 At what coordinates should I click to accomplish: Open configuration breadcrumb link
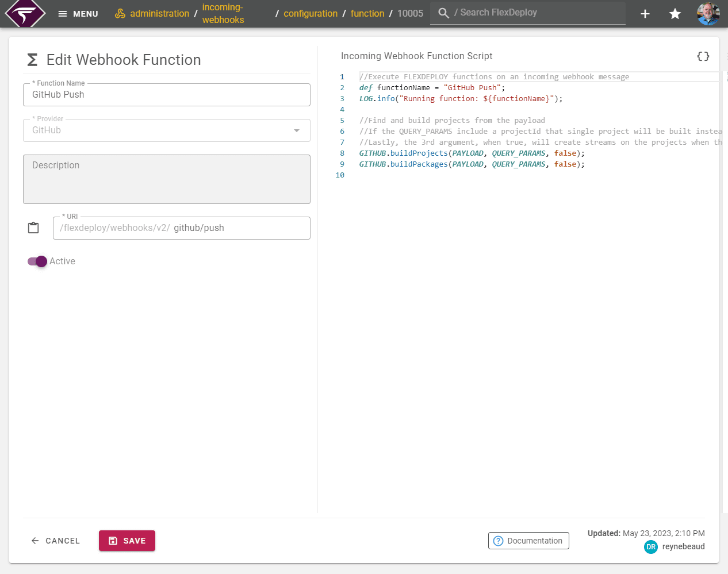click(x=311, y=14)
